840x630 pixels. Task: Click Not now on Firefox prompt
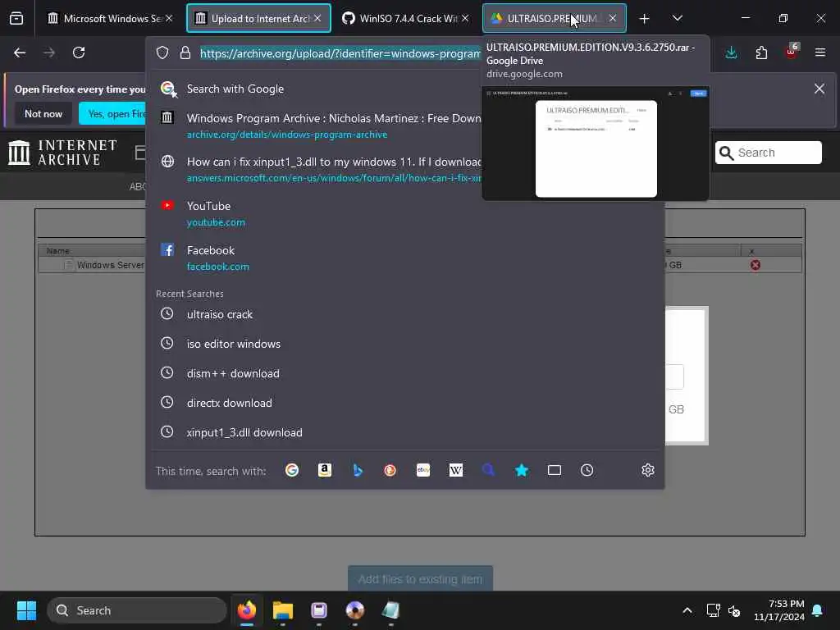point(43,113)
